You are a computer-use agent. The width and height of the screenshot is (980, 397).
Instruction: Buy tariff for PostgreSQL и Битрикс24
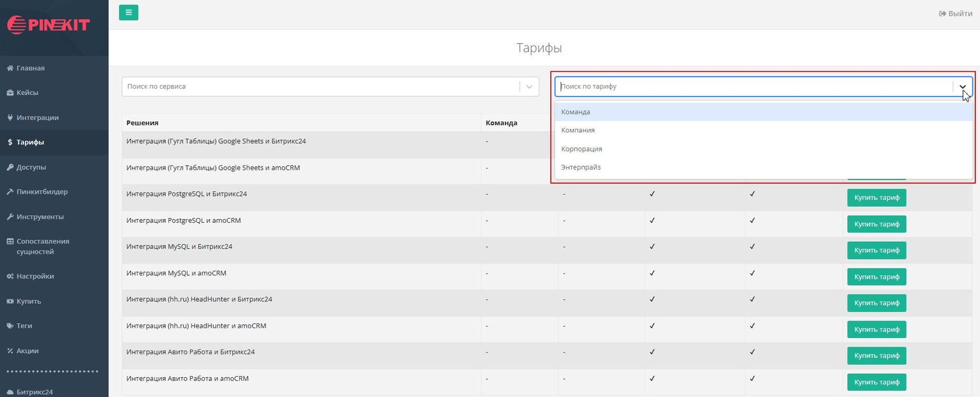(x=877, y=198)
